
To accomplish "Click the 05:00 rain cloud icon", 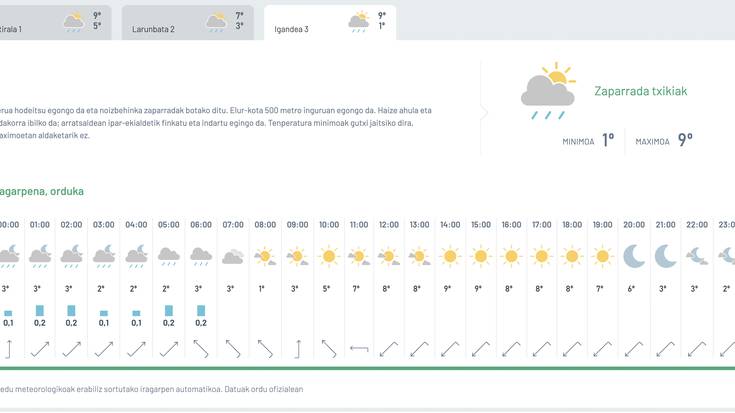I will tap(169, 256).
